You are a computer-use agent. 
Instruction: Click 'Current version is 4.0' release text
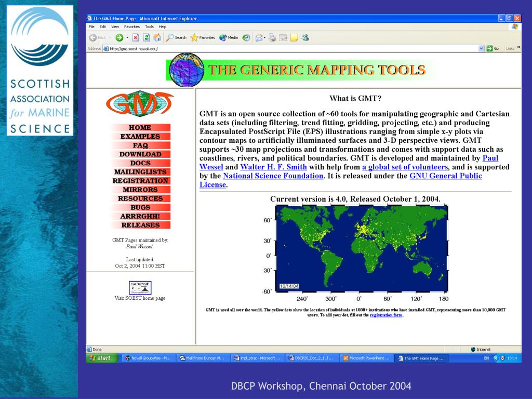point(355,199)
